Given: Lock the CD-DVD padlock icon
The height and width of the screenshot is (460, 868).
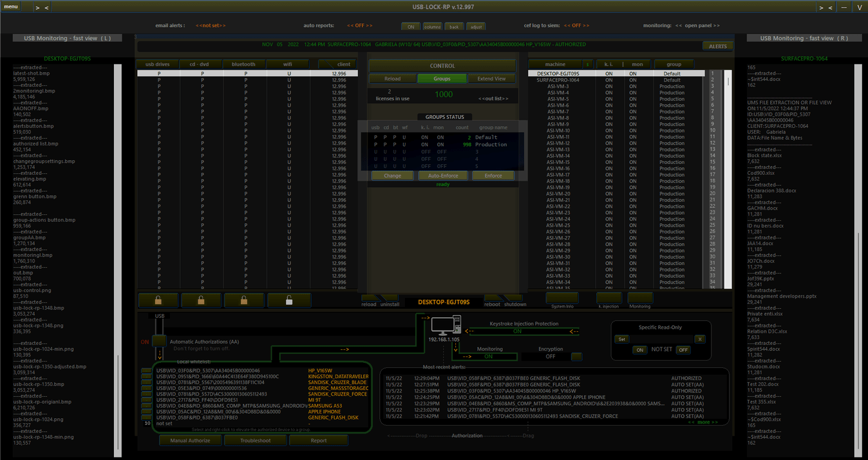Looking at the screenshot, I should pyautogui.click(x=201, y=300).
